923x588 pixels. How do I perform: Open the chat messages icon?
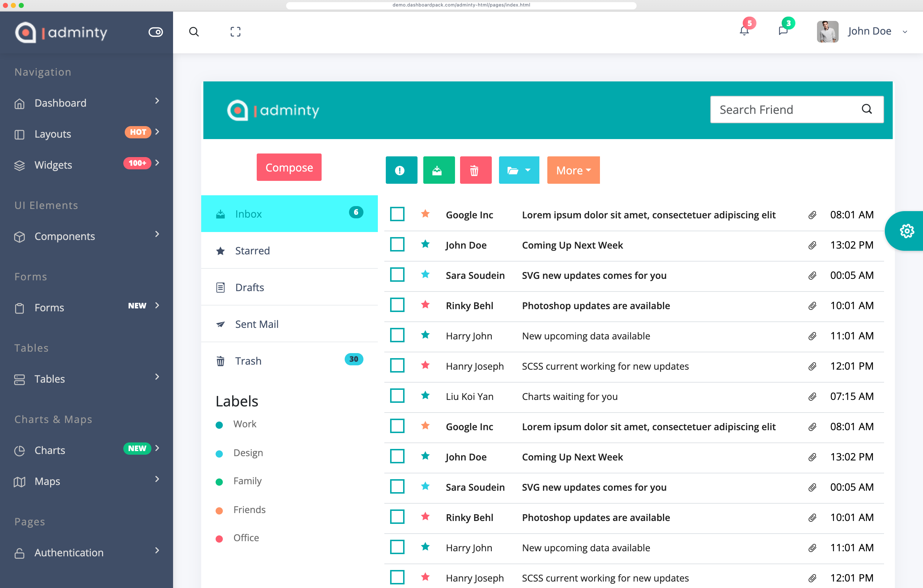(x=783, y=31)
